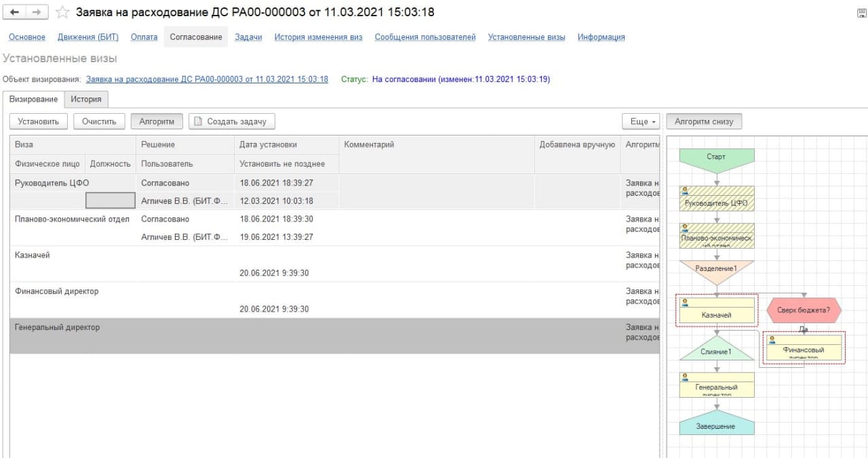Select the Старт node in flowchart
This screenshot has width=868, height=458.
pyautogui.click(x=716, y=157)
